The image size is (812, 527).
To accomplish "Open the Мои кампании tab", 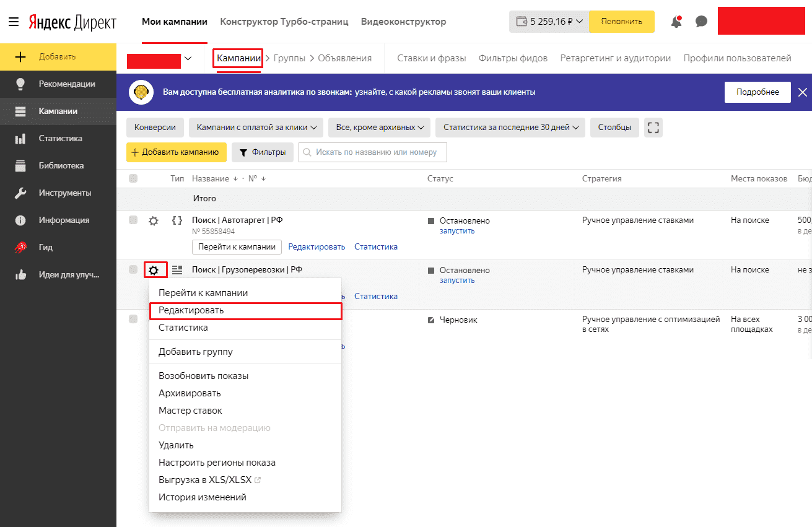I will point(175,22).
